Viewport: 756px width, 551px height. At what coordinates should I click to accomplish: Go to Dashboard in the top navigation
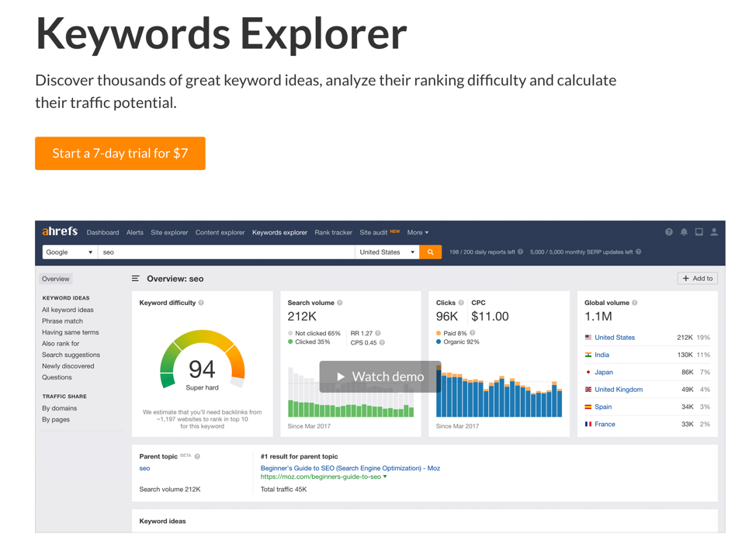(102, 232)
